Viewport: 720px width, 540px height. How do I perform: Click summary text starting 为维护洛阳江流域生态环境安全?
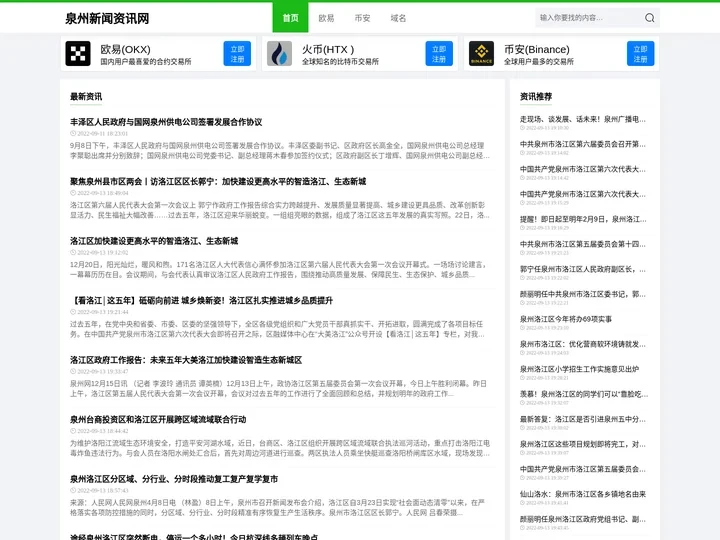coord(280,448)
